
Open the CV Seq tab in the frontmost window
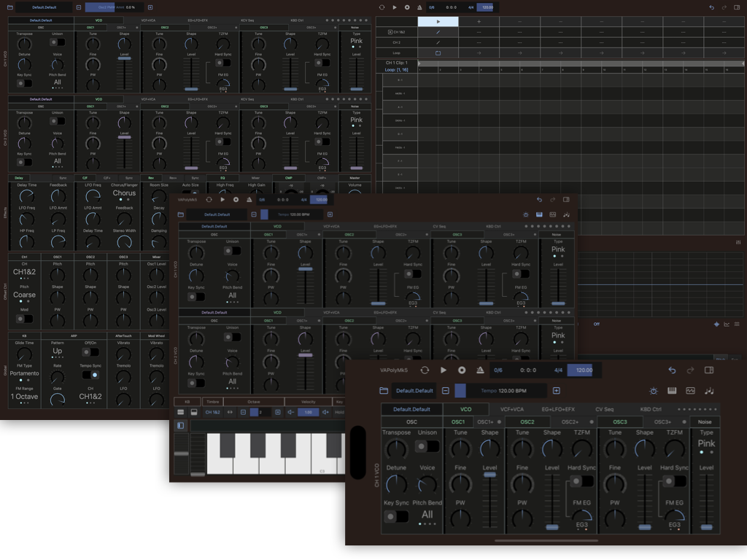click(x=605, y=410)
